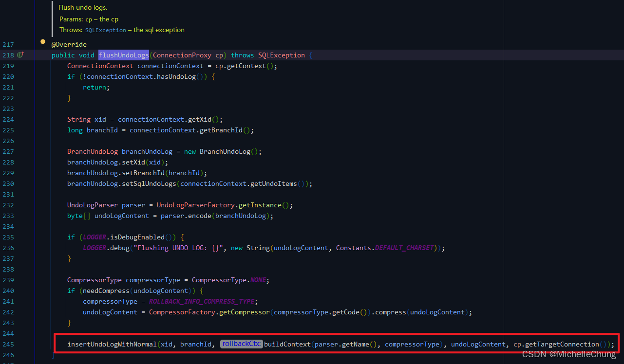Click the getCompressor method call
The width and height of the screenshot is (624, 364).
tap(245, 312)
